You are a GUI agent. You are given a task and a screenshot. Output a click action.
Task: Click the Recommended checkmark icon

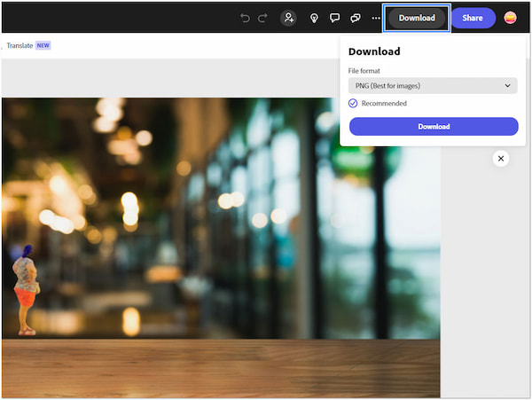coord(353,103)
